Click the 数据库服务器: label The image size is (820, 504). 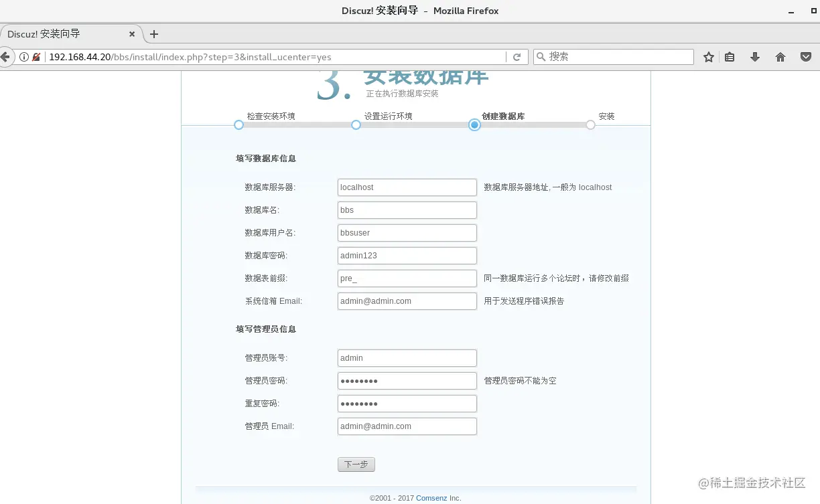tap(270, 187)
